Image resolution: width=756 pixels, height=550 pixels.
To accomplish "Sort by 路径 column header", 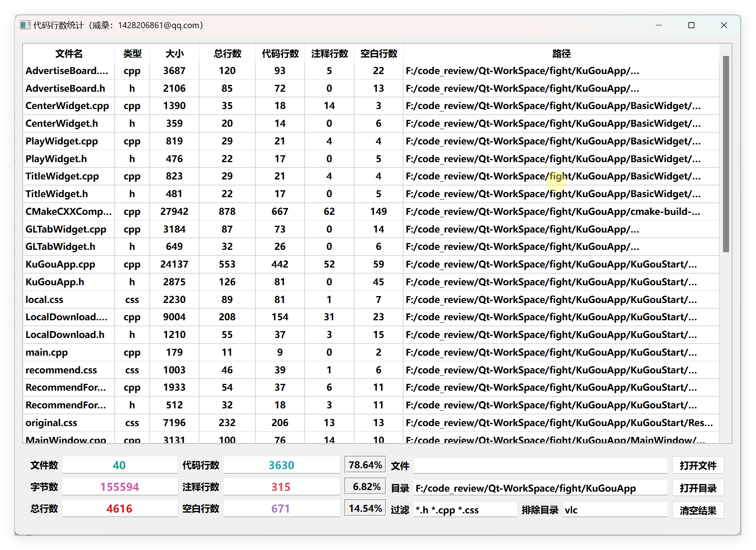I will 561,54.
